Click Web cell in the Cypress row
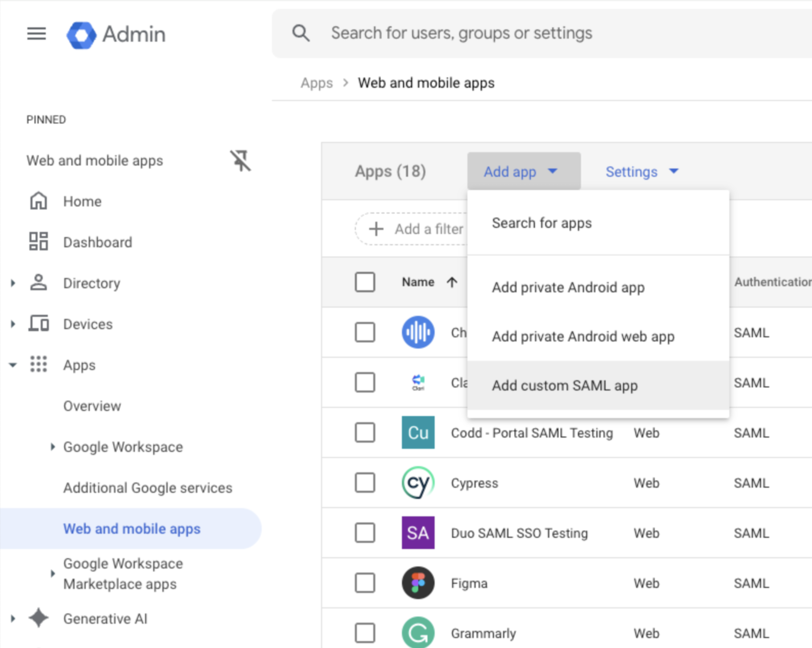Screen dimensions: 812x648 (x=646, y=483)
